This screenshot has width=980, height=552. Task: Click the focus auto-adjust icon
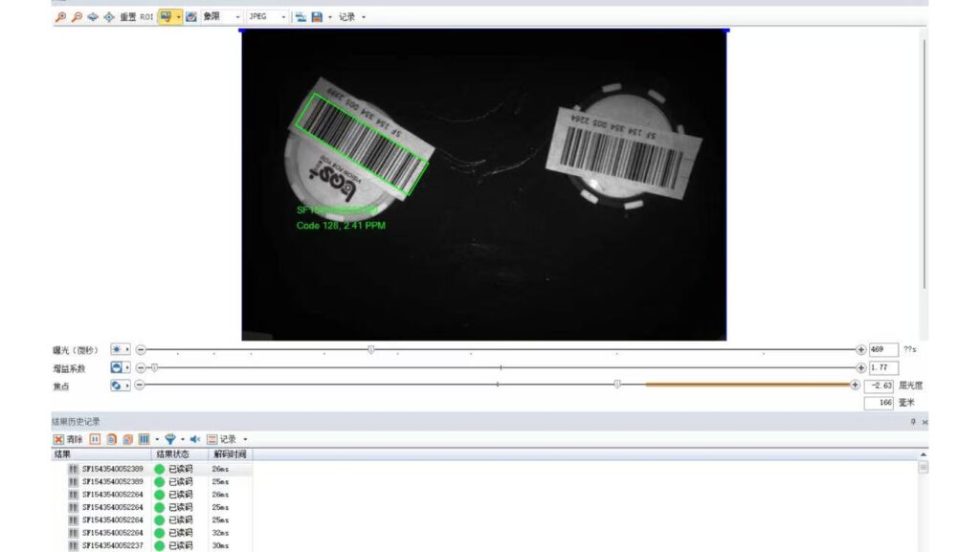point(116,386)
